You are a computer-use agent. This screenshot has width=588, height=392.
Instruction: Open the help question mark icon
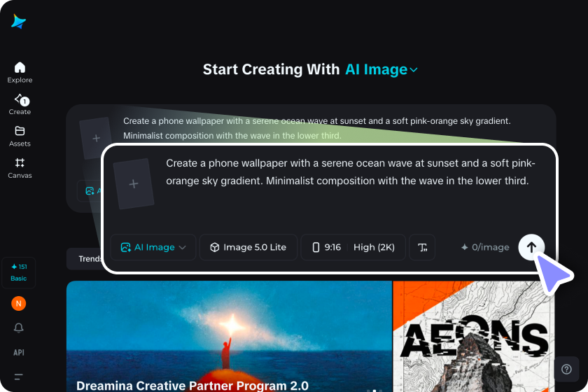click(x=566, y=369)
